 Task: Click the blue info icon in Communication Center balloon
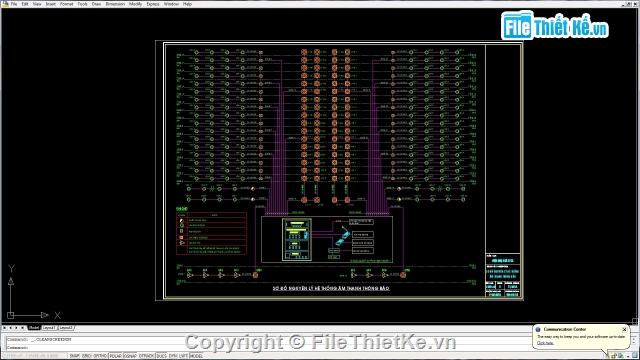[538, 329]
